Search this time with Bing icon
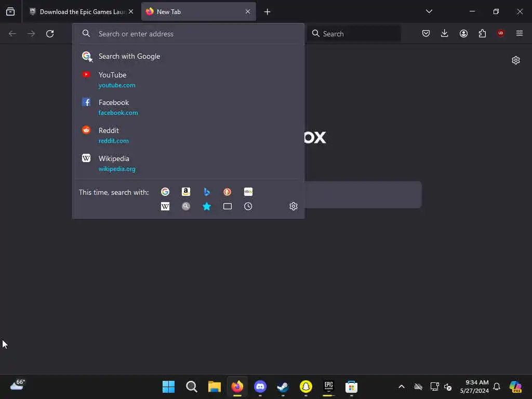This screenshot has width=532, height=399. 207,192
